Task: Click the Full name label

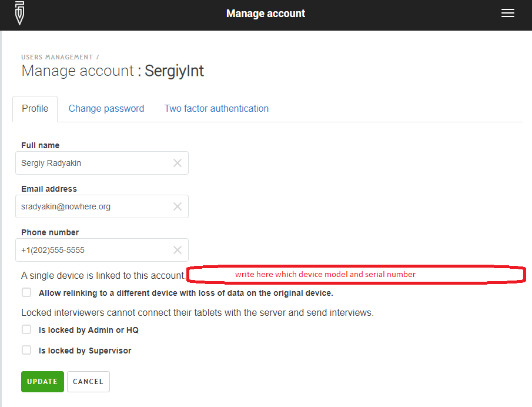Action: click(x=41, y=145)
